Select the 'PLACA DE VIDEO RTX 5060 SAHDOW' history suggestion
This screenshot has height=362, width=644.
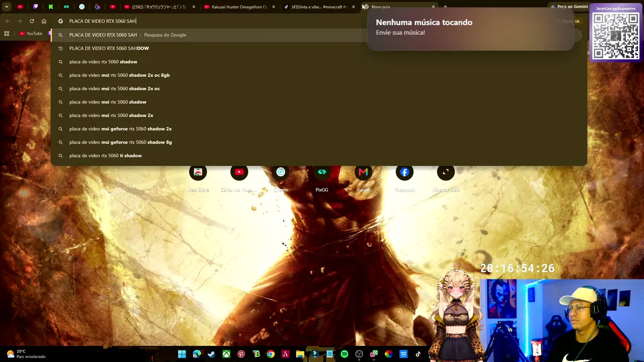[x=318, y=48]
